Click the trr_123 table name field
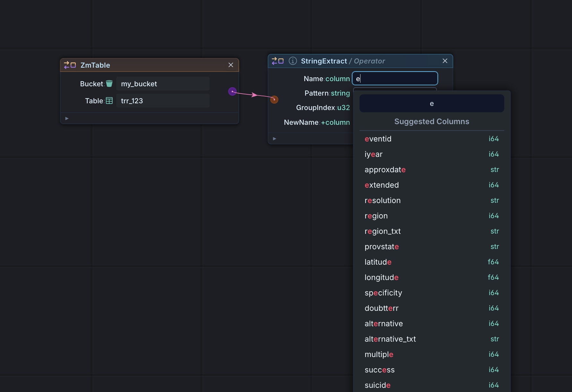Screen dimensions: 572x392 pyautogui.click(x=162, y=100)
